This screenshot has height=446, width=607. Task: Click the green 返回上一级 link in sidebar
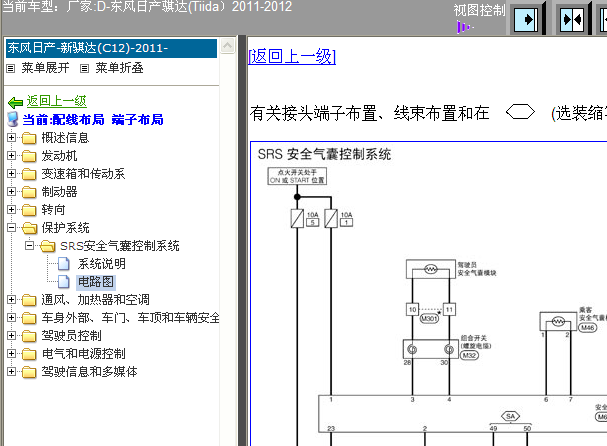tap(57, 101)
